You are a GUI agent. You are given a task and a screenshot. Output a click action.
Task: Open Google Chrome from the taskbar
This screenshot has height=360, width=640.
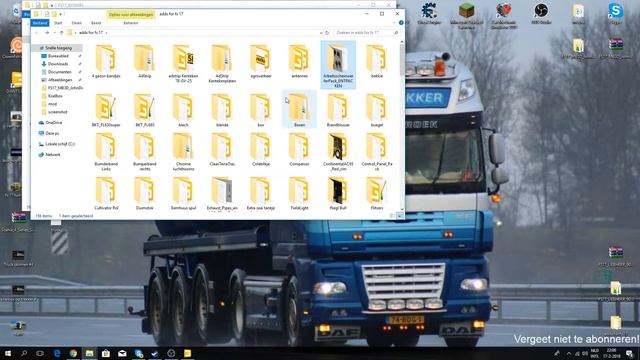(73, 353)
